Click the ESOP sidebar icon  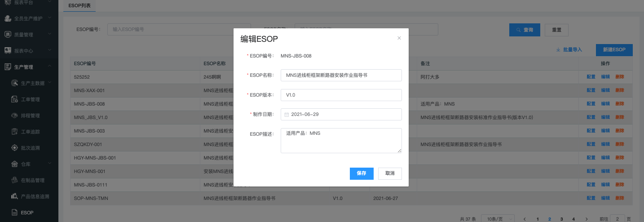click(14, 213)
